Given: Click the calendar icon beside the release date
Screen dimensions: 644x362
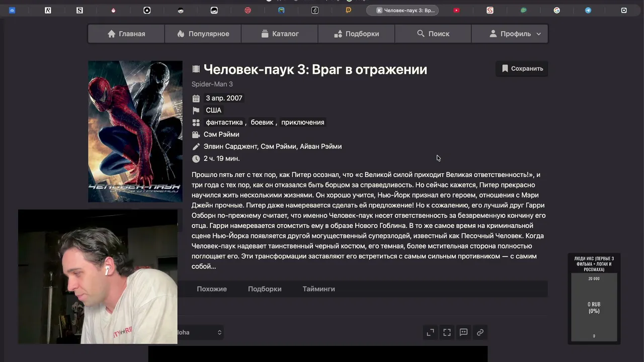Looking at the screenshot, I should pos(196,99).
